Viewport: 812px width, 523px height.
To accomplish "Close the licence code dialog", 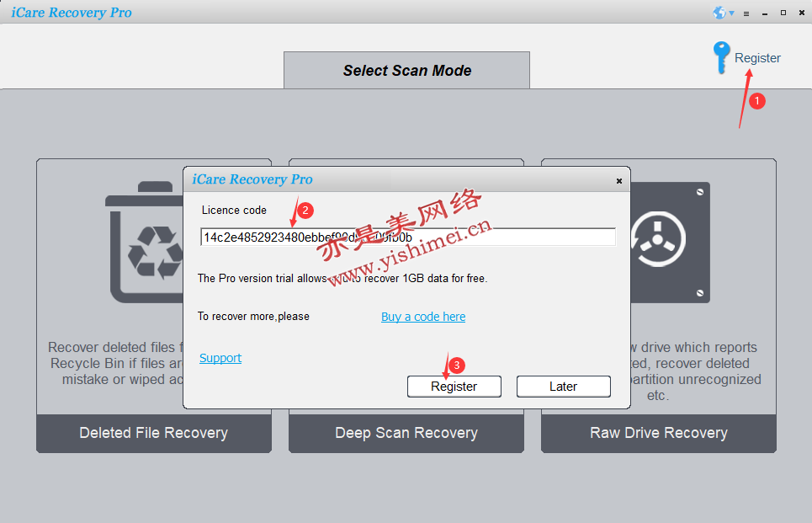I will pos(618,181).
